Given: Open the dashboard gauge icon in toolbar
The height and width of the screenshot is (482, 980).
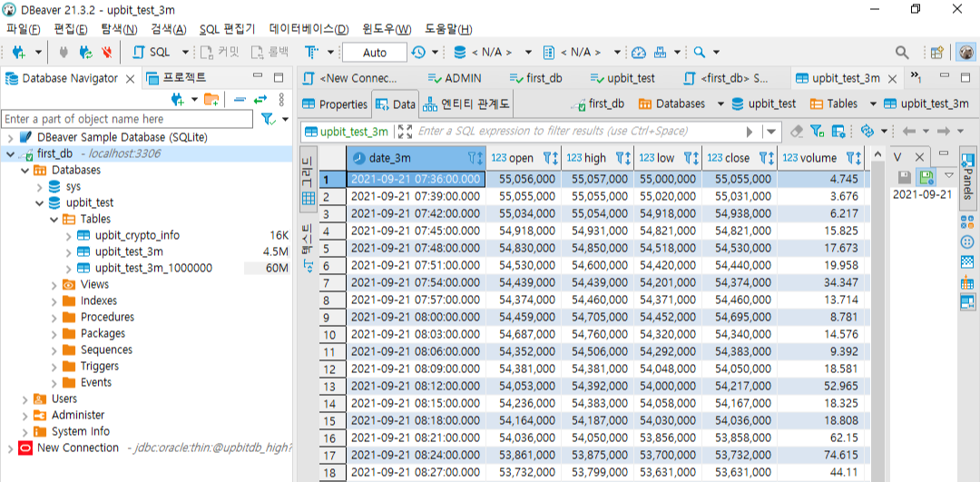Looking at the screenshot, I should click(x=638, y=53).
